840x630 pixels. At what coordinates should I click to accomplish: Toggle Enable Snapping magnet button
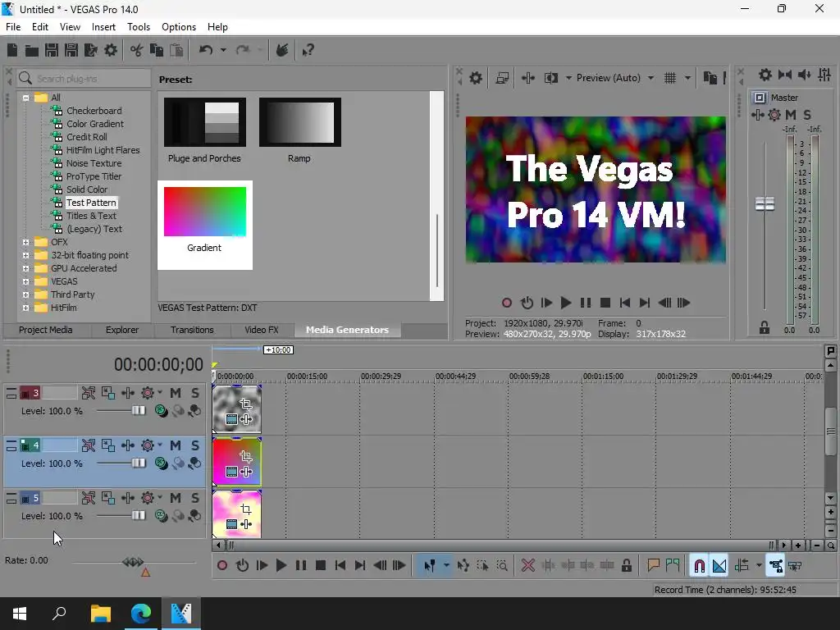pyautogui.click(x=700, y=565)
